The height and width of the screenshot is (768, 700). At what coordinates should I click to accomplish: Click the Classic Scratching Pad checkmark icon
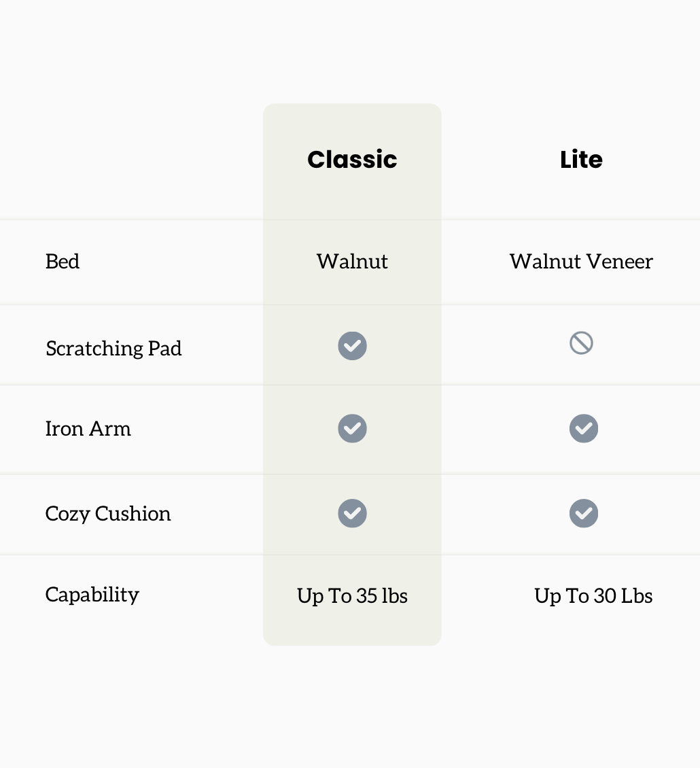point(352,346)
